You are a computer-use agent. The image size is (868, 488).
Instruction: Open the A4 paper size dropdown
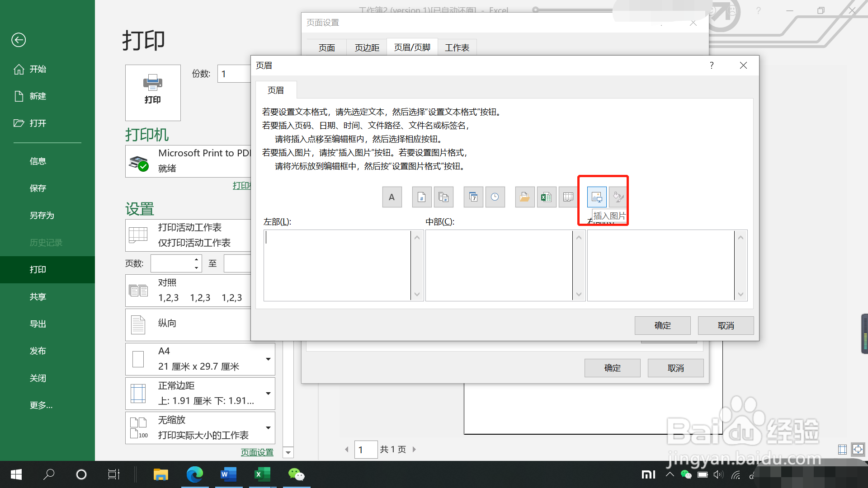[268, 359]
